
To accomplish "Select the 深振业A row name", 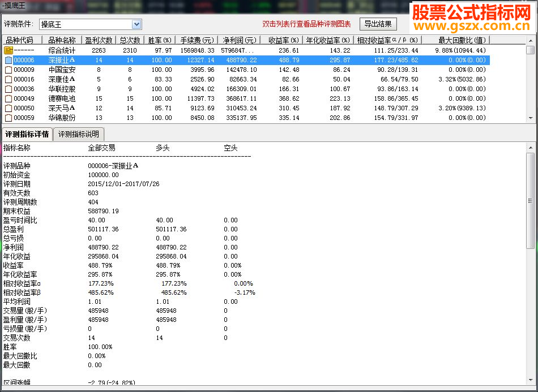I will pyautogui.click(x=62, y=60).
